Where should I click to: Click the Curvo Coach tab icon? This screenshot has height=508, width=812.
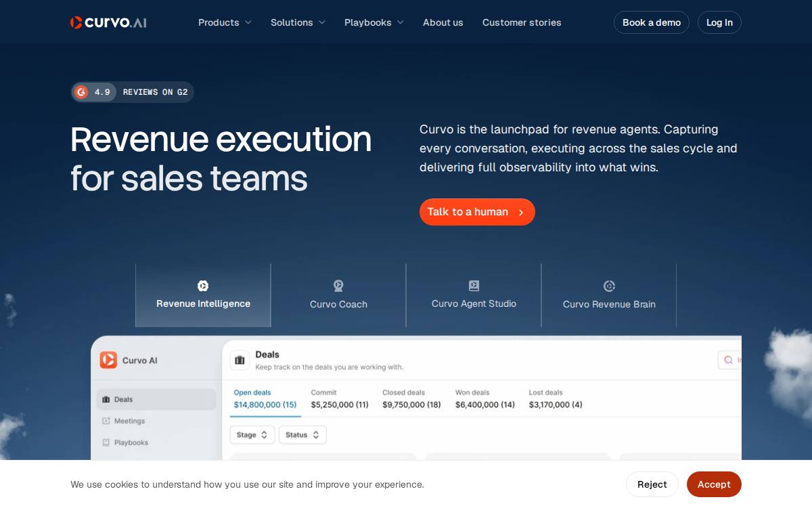(338, 286)
